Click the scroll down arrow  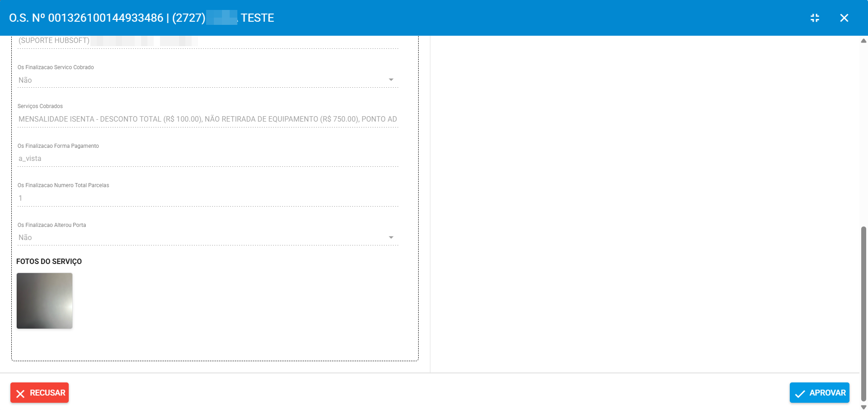click(x=863, y=407)
